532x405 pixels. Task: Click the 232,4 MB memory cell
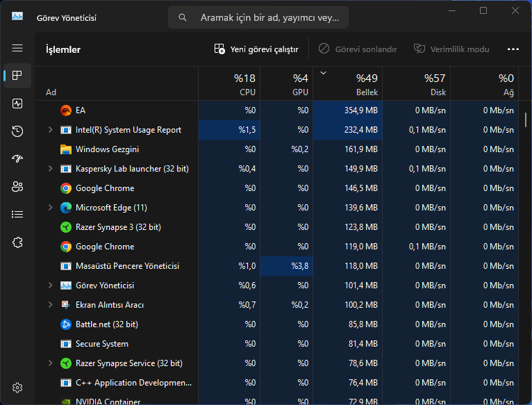(348, 130)
